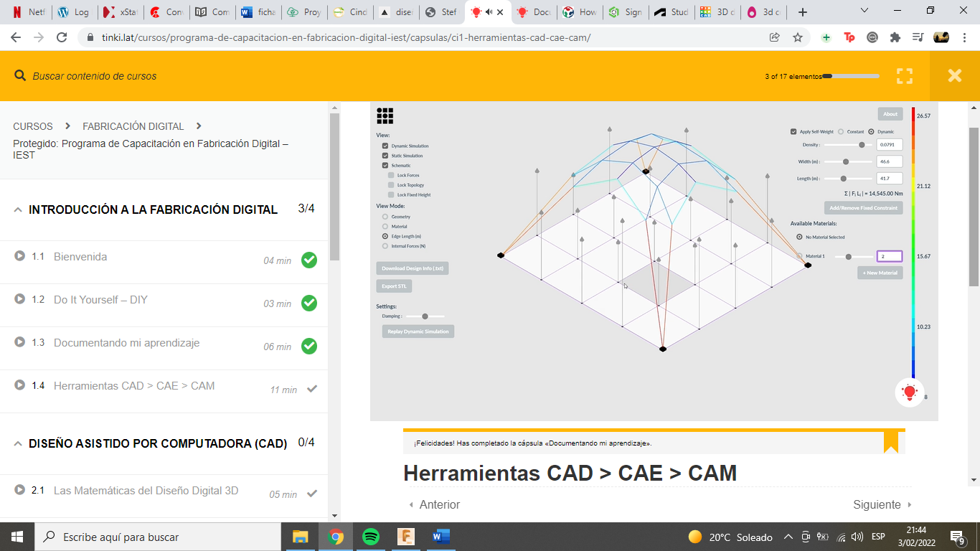Click the red lightbulb icon

910,392
